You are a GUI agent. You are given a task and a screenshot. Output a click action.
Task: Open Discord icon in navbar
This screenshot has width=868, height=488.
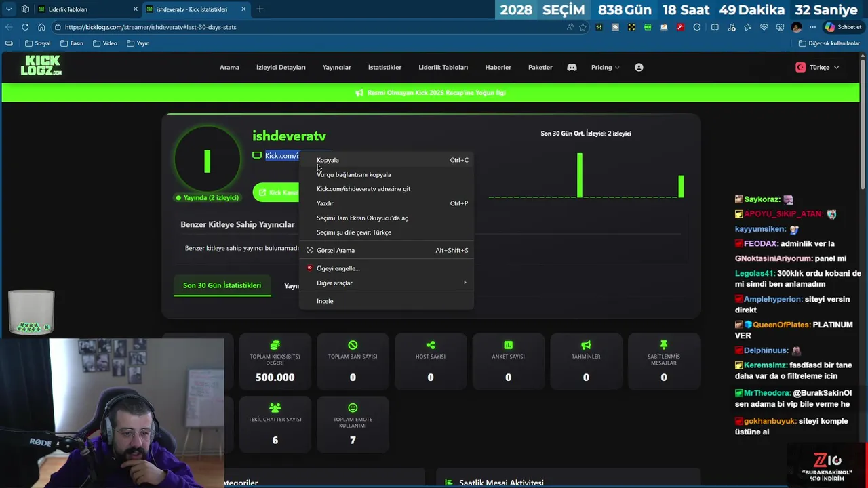pos(572,68)
